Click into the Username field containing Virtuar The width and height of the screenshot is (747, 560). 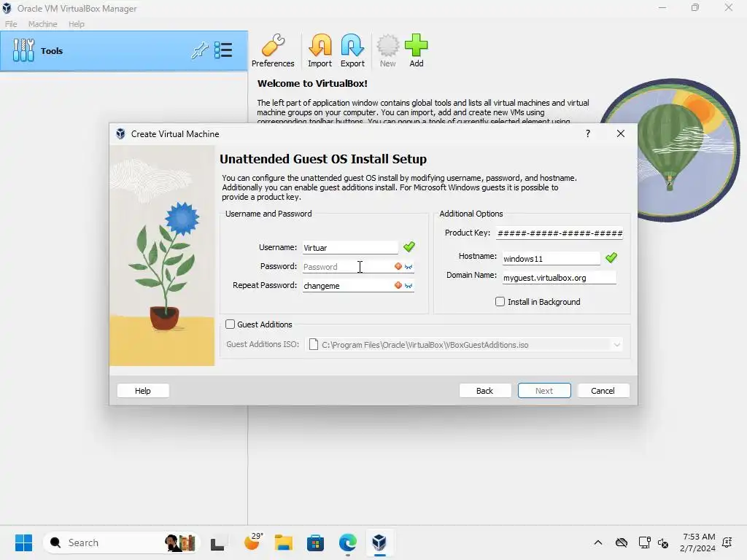click(x=350, y=248)
